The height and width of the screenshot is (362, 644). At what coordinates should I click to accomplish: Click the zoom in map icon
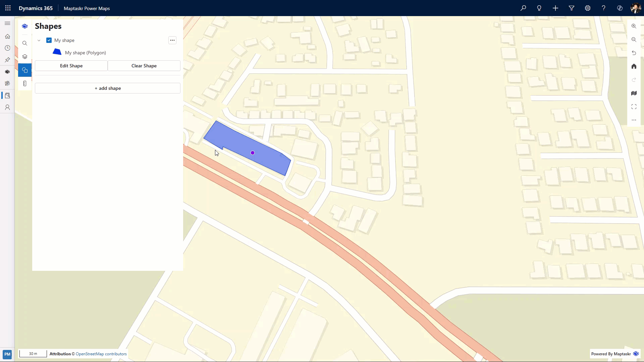pyautogui.click(x=634, y=26)
